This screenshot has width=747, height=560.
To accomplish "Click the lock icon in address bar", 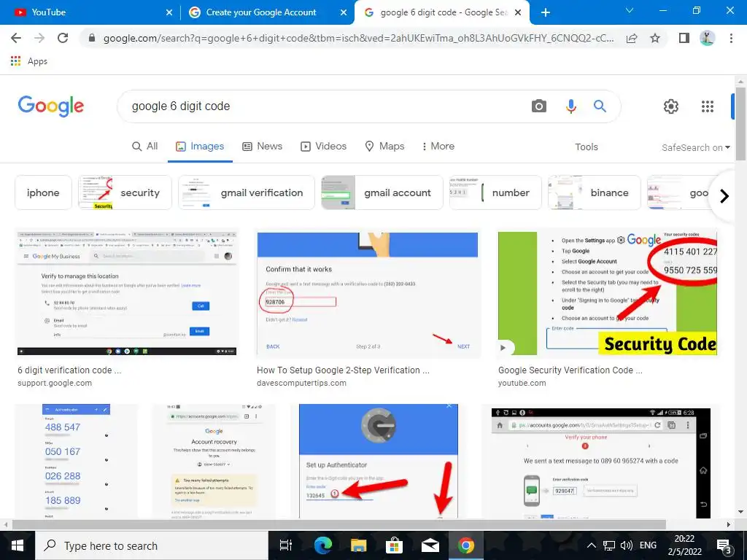I will 92,38.
